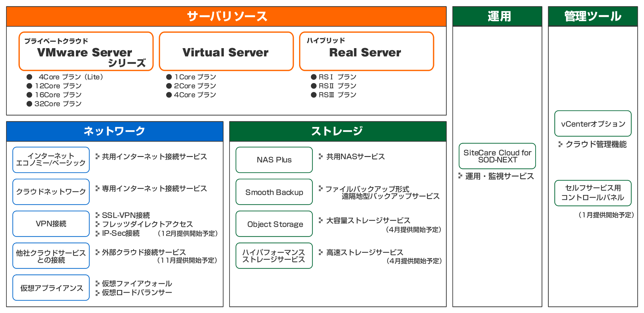Screen dimensions: 644x313
Task: Click the VMware Server シリーズ box
Action: point(86,52)
